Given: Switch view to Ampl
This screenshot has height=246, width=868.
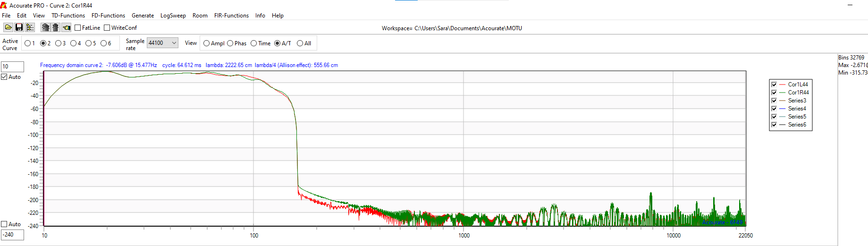Looking at the screenshot, I should point(206,43).
